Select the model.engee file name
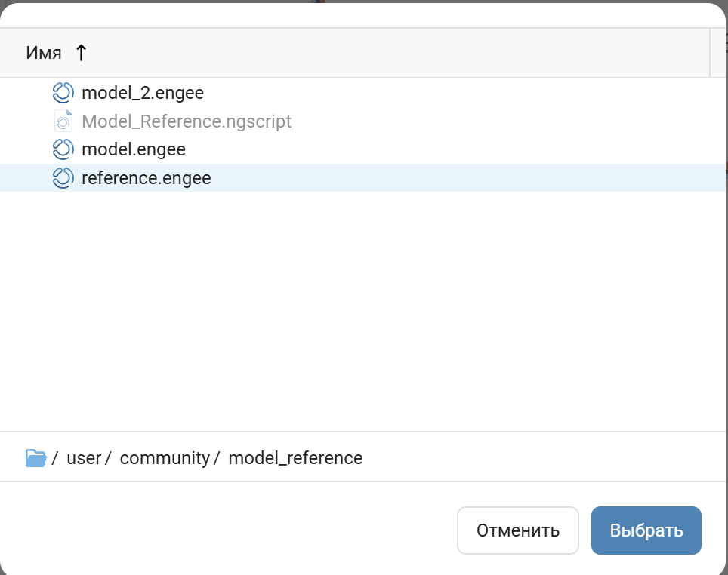728x575 pixels. (x=133, y=149)
